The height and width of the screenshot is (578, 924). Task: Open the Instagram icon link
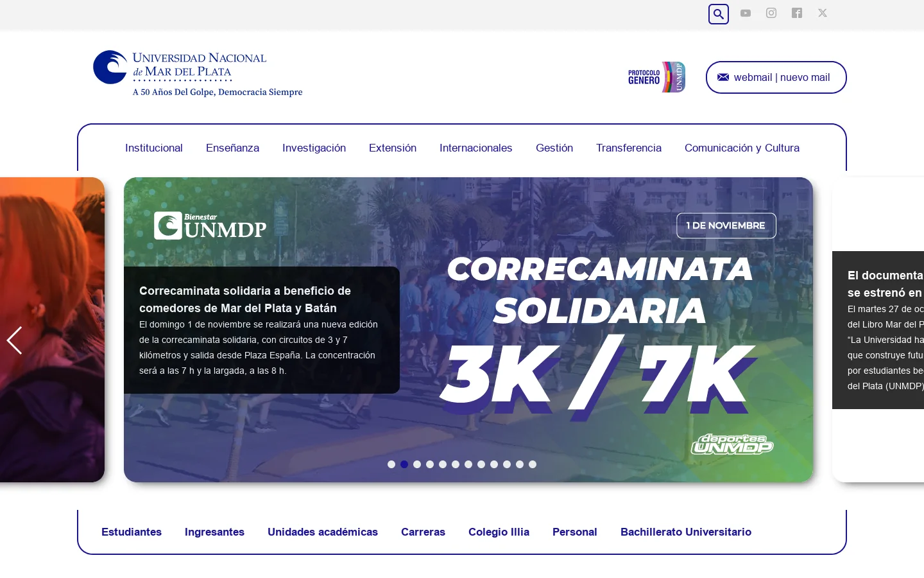click(x=771, y=13)
